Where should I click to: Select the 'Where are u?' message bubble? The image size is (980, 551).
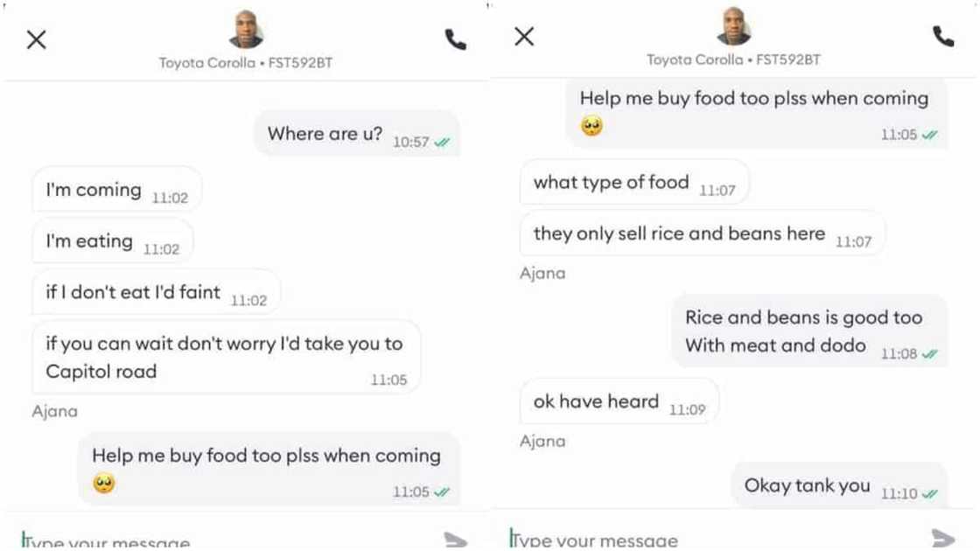coord(357,134)
